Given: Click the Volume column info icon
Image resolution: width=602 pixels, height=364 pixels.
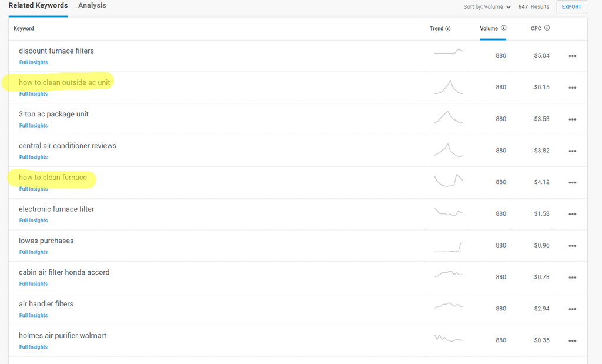Looking at the screenshot, I should coord(504,28).
